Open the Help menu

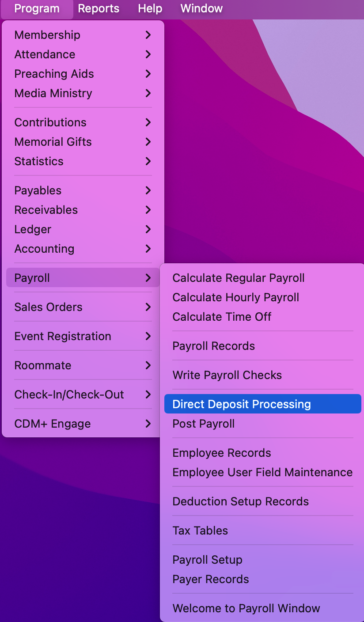tap(150, 8)
